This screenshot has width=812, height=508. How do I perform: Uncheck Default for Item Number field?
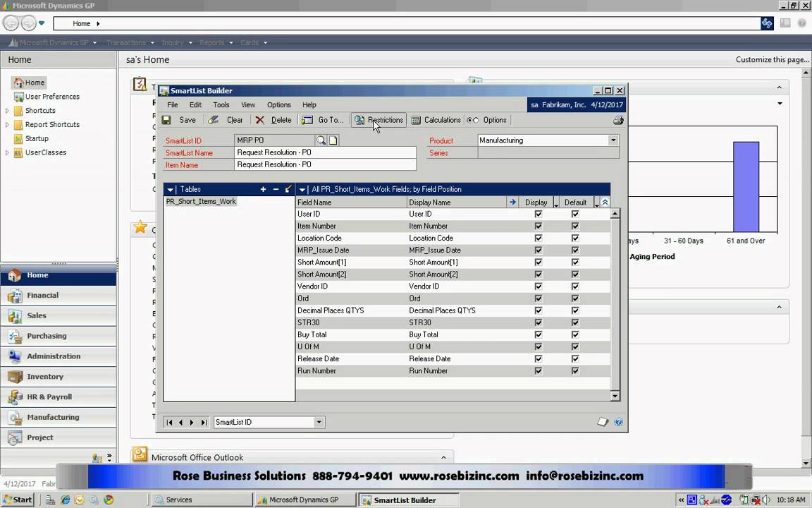(575, 226)
